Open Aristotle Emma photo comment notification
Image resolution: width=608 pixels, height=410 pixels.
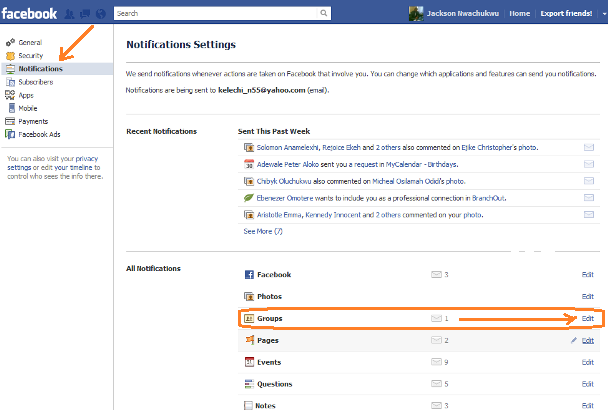point(370,215)
